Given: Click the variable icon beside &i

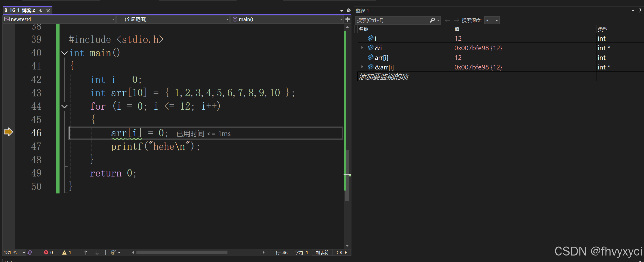Looking at the screenshot, I should (371, 48).
